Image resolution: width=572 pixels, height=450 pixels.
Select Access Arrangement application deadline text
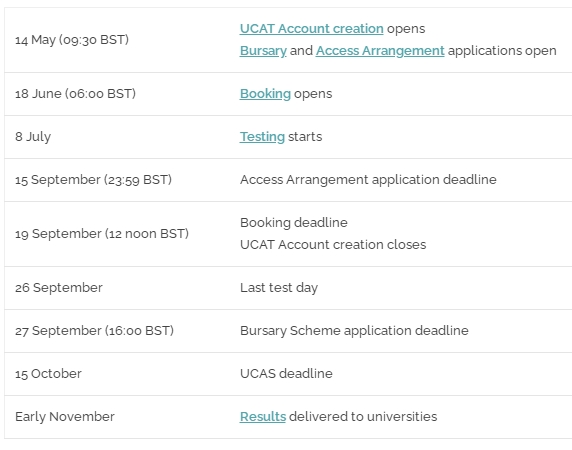368,180
